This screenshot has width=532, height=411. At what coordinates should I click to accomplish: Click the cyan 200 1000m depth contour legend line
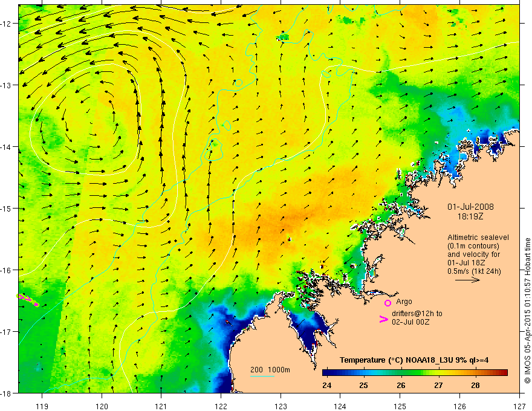click(262, 376)
